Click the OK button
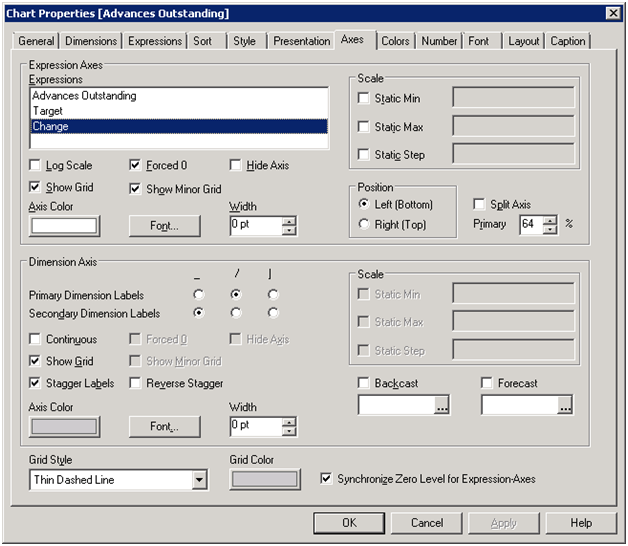 (x=348, y=523)
